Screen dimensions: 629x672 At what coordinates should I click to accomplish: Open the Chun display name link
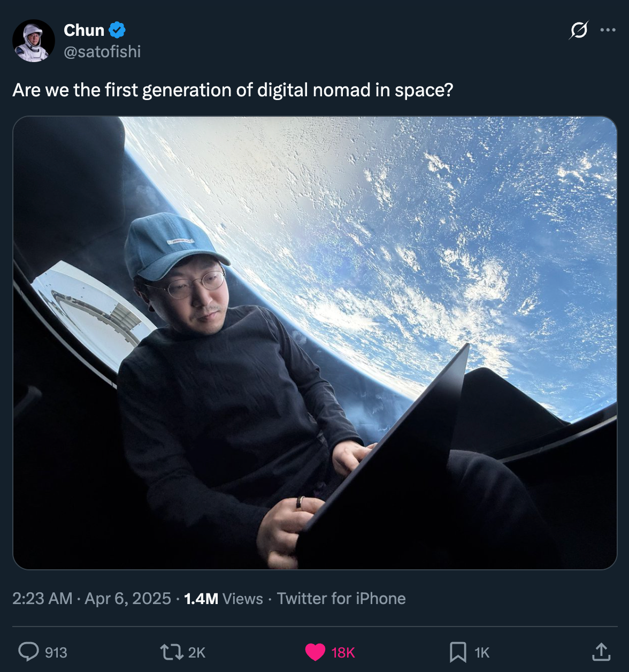pyautogui.click(x=84, y=30)
